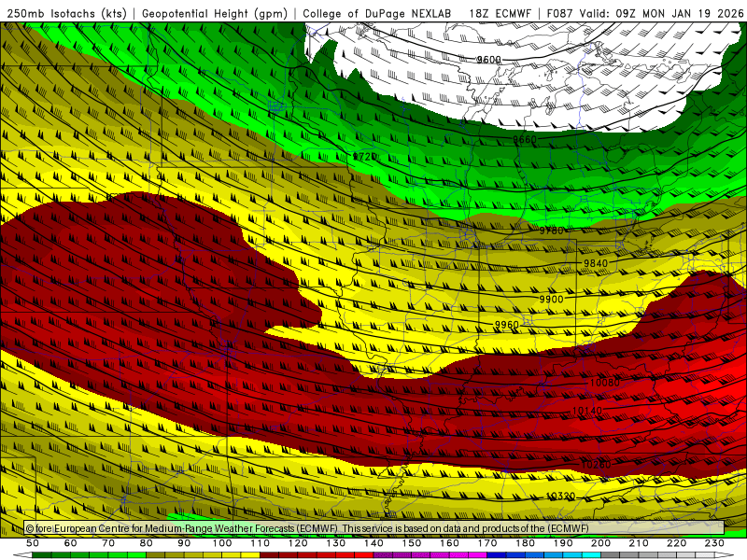Click the 220 value on the color scale
The width and height of the screenshot is (747, 560).
tap(677, 543)
